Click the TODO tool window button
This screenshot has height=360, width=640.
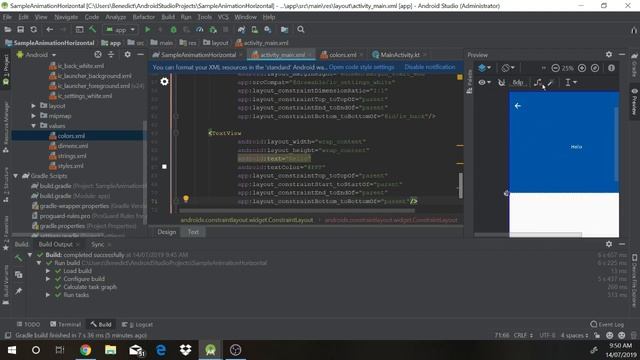click(x=28, y=324)
